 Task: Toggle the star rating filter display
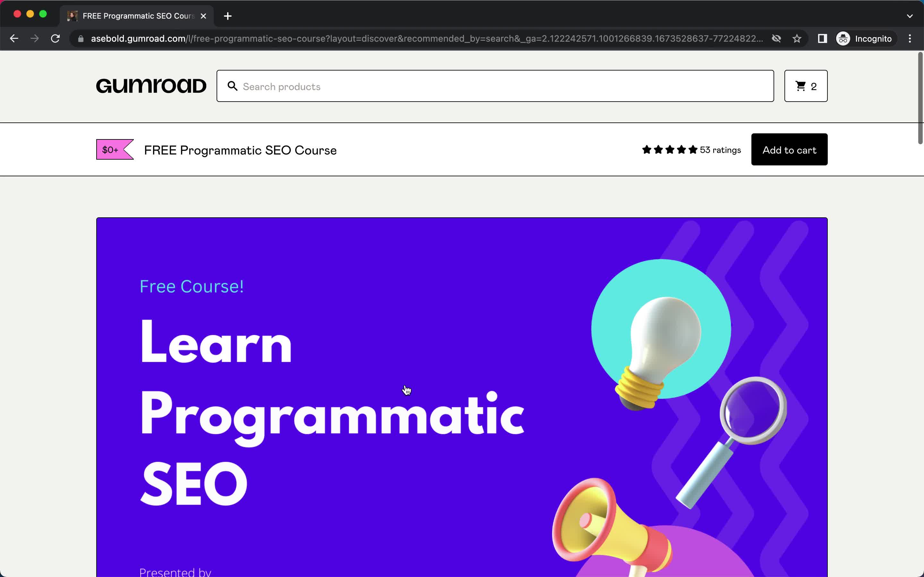point(691,150)
